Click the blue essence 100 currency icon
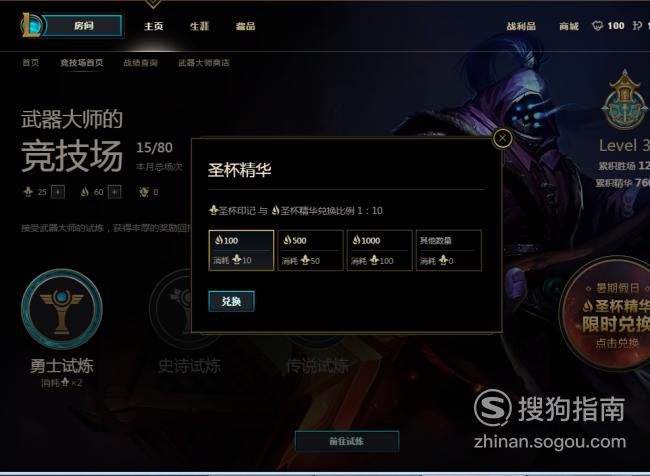Screen dimensions: 650x476 pyautogui.click(x=597, y=26)
